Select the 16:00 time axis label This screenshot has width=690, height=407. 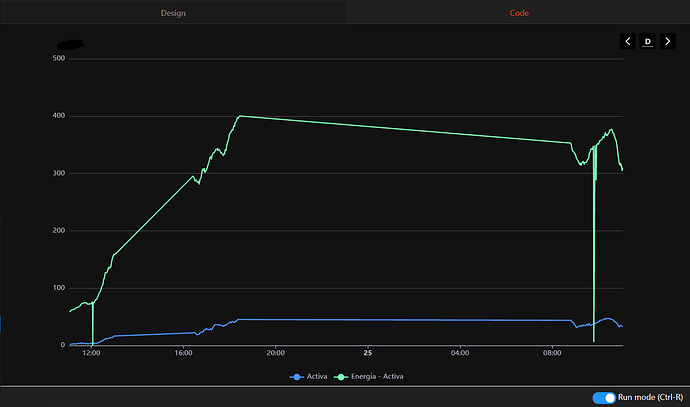(x=183, y=353)
